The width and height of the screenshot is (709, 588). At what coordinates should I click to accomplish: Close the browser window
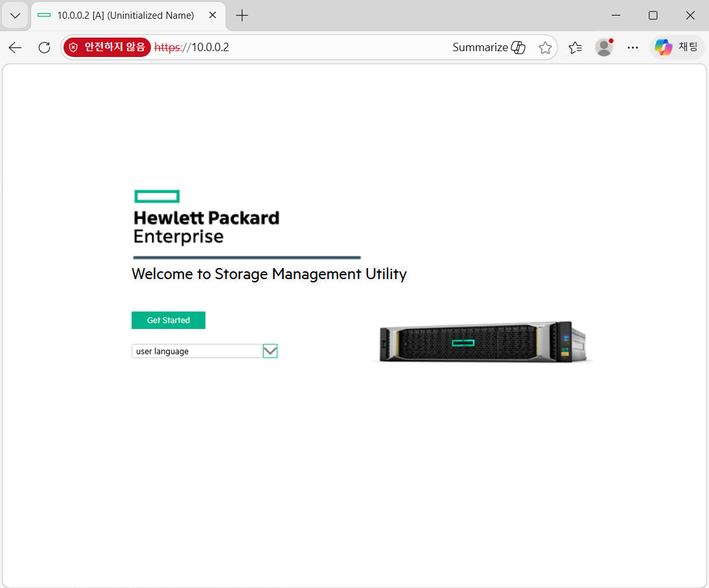[x=690, y=16]
